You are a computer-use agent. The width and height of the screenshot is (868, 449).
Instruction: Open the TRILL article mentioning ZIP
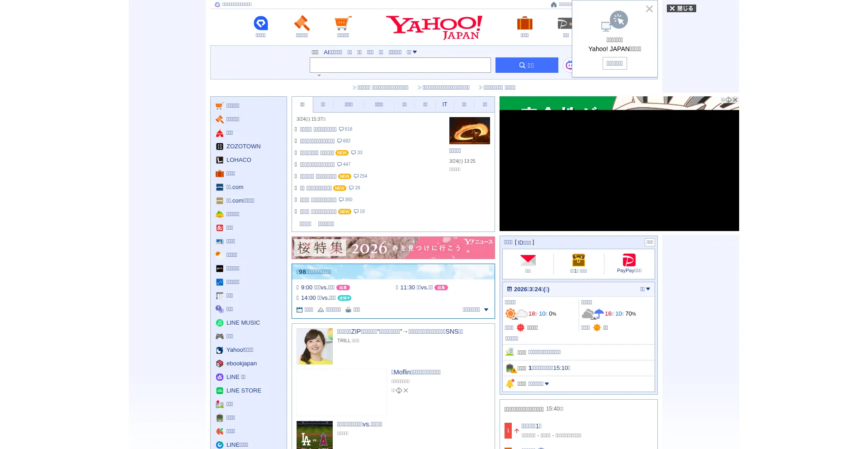coord(400,332)
